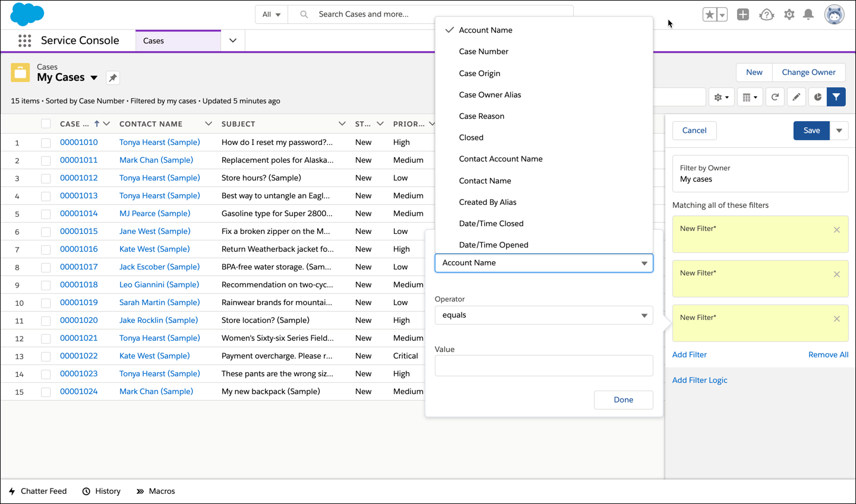This screenshot has height=504, width=856.
Task: Click the Remove All link
Action: pos(828,355)
